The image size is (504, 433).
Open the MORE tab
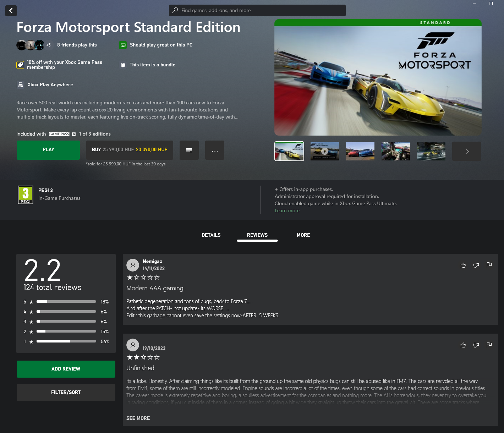point(303,235)
